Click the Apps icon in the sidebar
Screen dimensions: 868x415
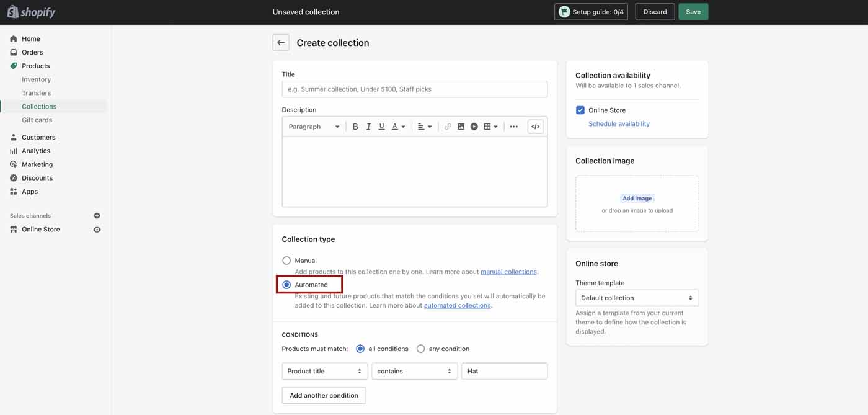click(14, 192)
